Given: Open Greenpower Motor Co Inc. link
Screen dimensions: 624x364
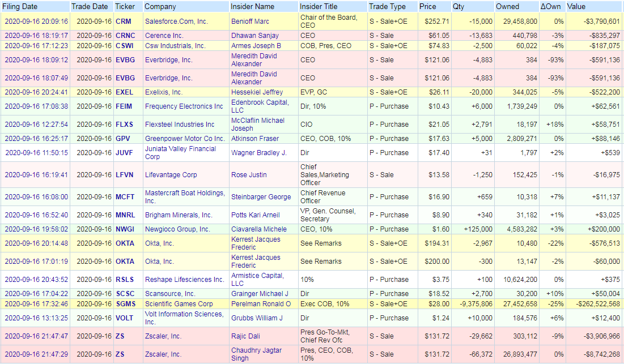Looking at the screenshot, I should [x=185, y=139].
